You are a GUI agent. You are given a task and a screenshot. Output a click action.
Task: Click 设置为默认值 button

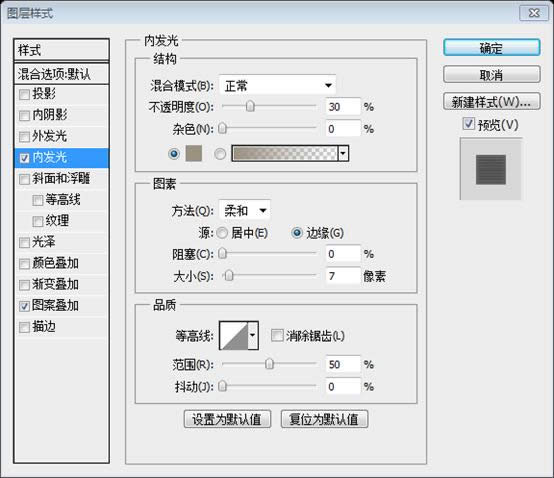click(x=227, y=419)
